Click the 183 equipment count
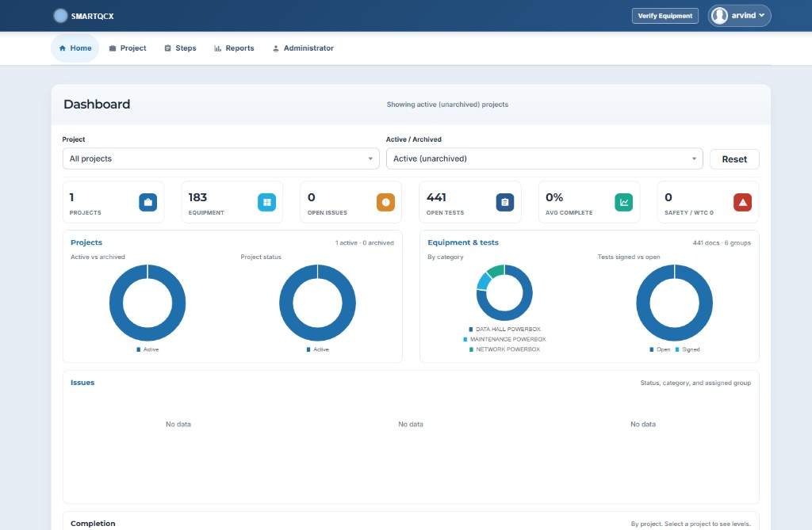Image resolution: width=812 pixels, height=530 pixels. tap(197, 197)
